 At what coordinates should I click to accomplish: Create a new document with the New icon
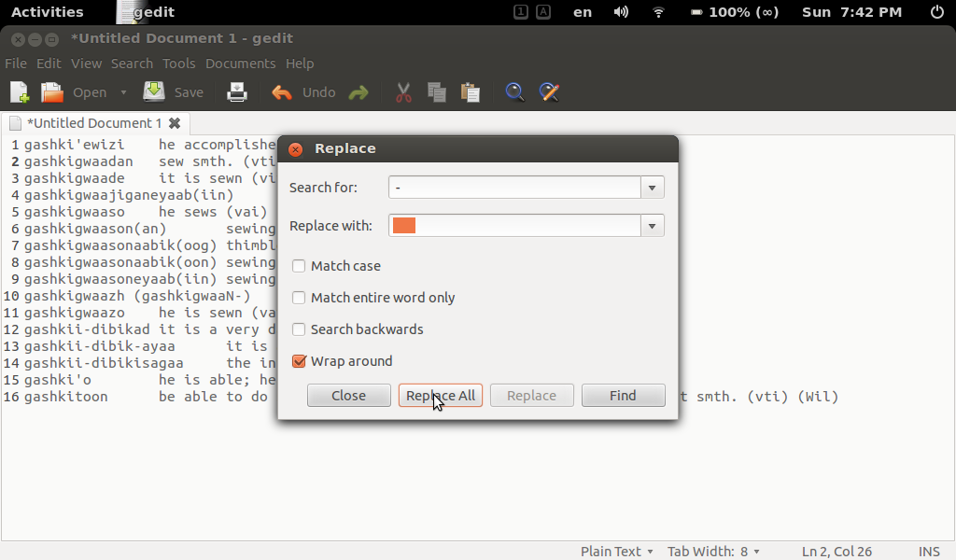click(x=18, y=91)
